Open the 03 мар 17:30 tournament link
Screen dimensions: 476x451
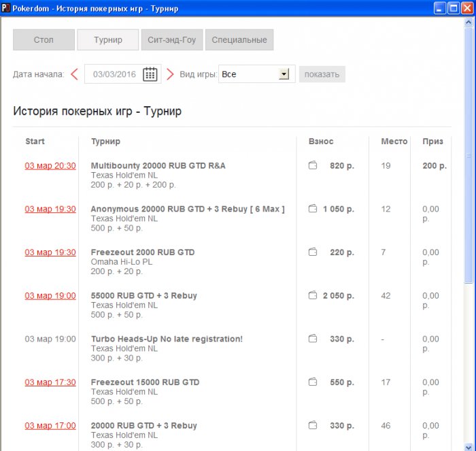coord(50,382)
